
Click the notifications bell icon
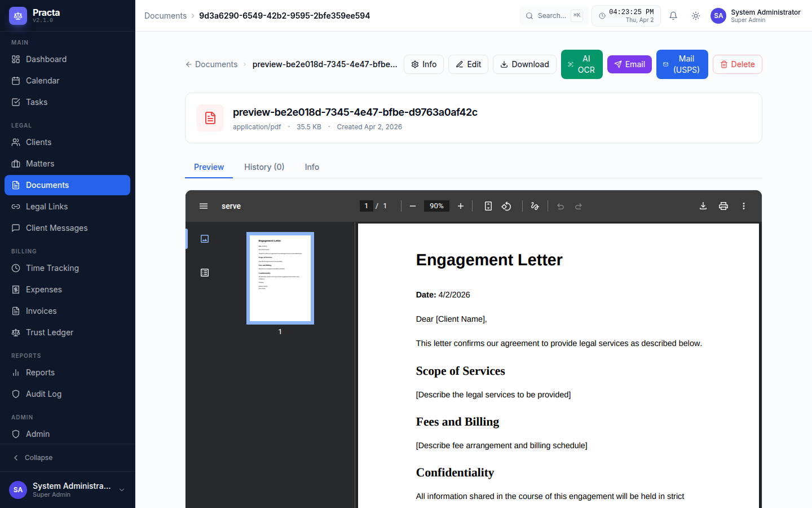(673, 16)
